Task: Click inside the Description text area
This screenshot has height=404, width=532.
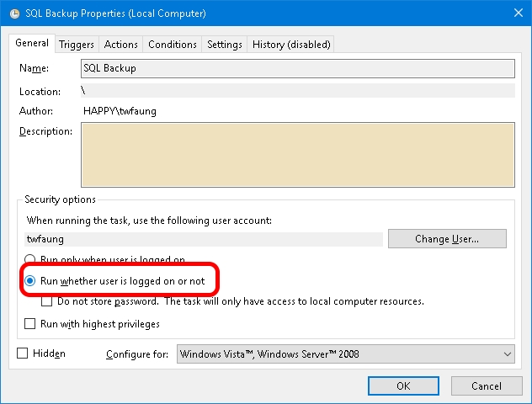Action: (297, 155)
